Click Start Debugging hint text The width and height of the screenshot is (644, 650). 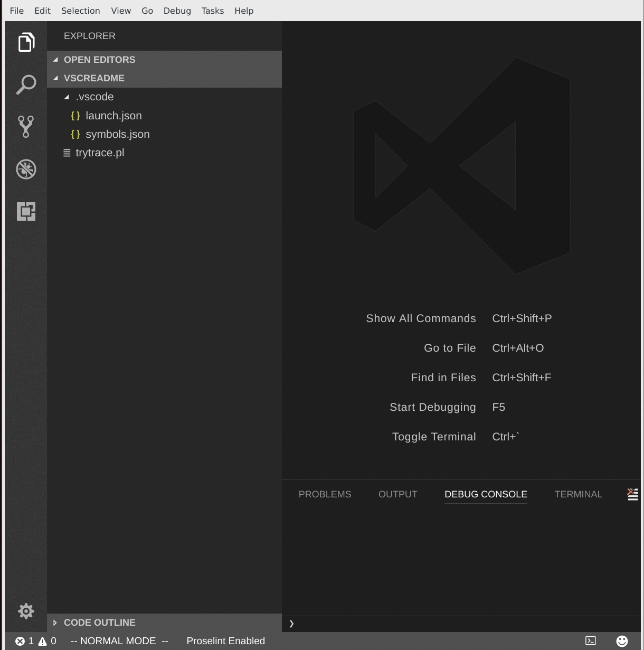(433, 407)
